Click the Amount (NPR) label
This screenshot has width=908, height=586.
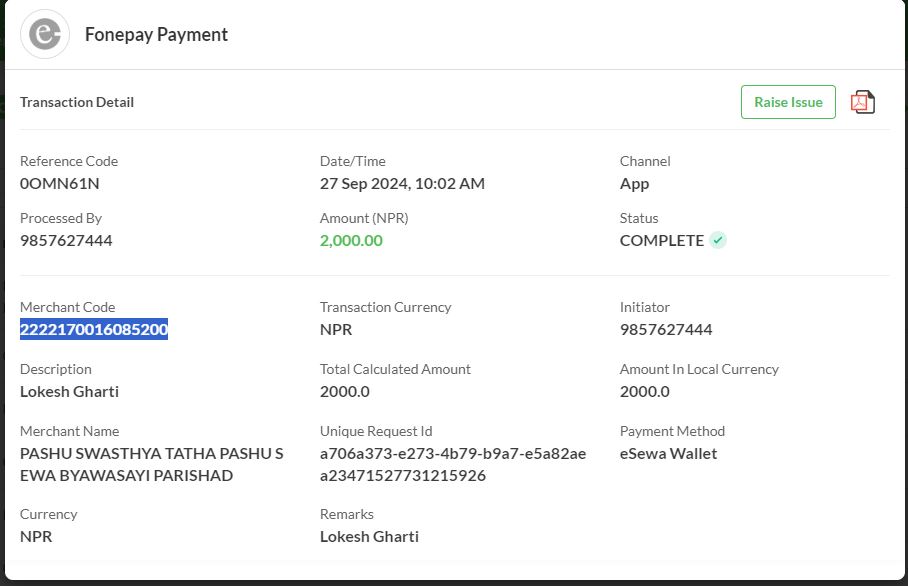[364, 218]
